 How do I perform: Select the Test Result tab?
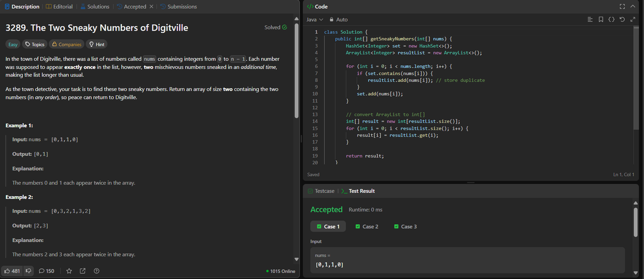coord(358,191)
